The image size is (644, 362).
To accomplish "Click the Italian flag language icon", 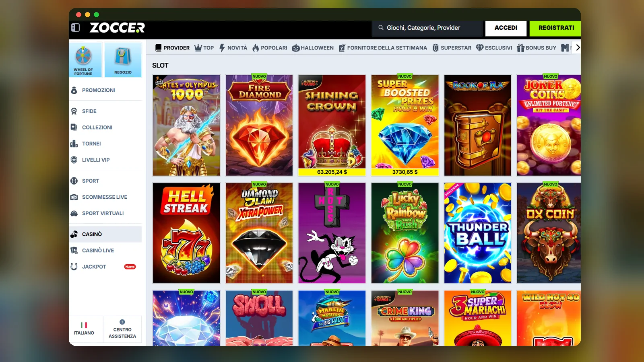I will [x=84, y=325].
